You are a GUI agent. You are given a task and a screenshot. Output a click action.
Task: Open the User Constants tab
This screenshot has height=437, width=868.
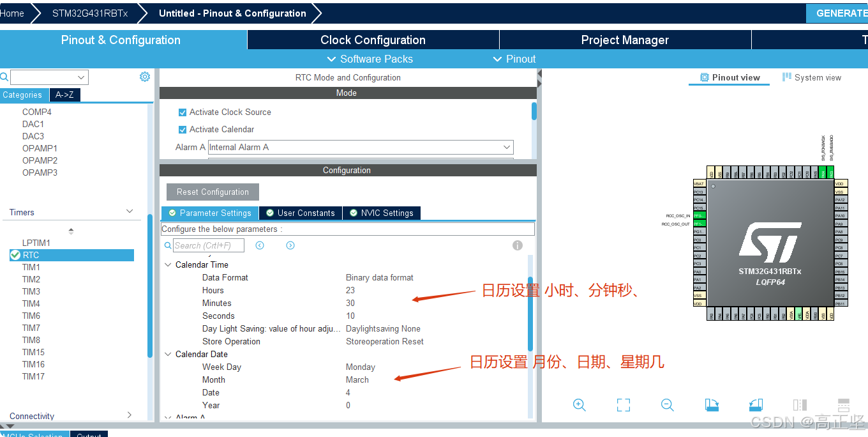click(x=300, y=213)
